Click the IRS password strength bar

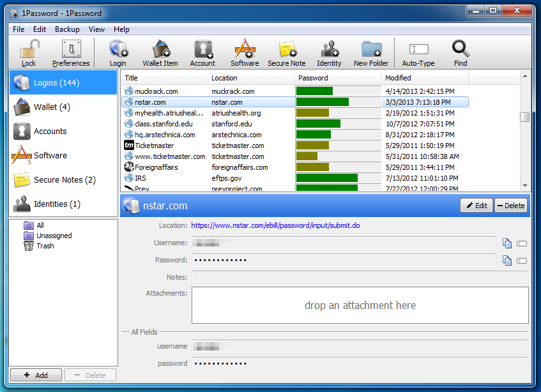click(327, 178)
